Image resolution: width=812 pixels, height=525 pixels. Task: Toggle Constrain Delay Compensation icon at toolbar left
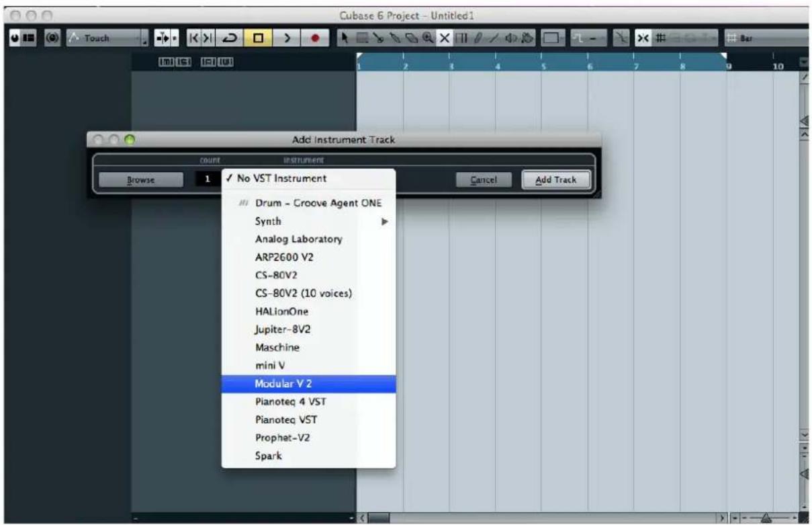(14, 38)
